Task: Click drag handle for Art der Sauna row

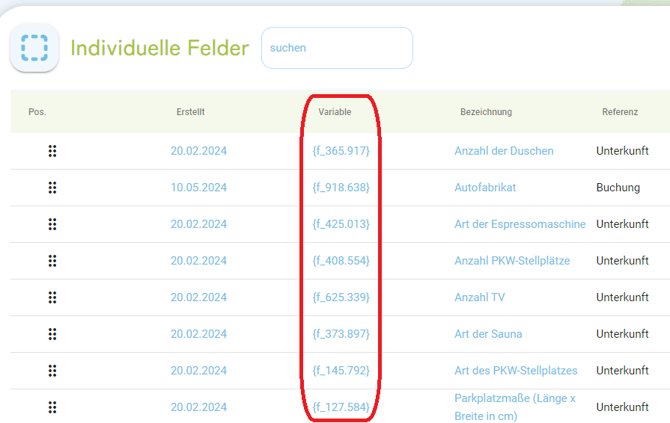Action: [x=52, y=334]
